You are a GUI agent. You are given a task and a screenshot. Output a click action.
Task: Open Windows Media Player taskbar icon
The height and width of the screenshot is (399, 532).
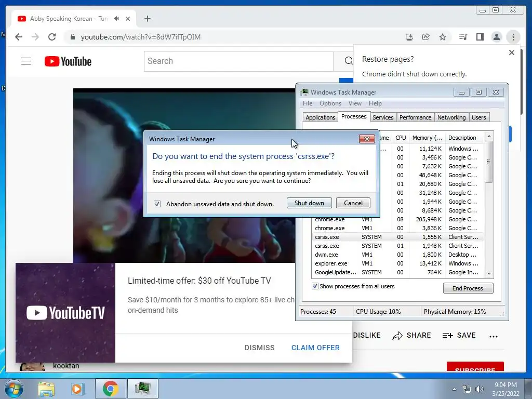(77, 389)
